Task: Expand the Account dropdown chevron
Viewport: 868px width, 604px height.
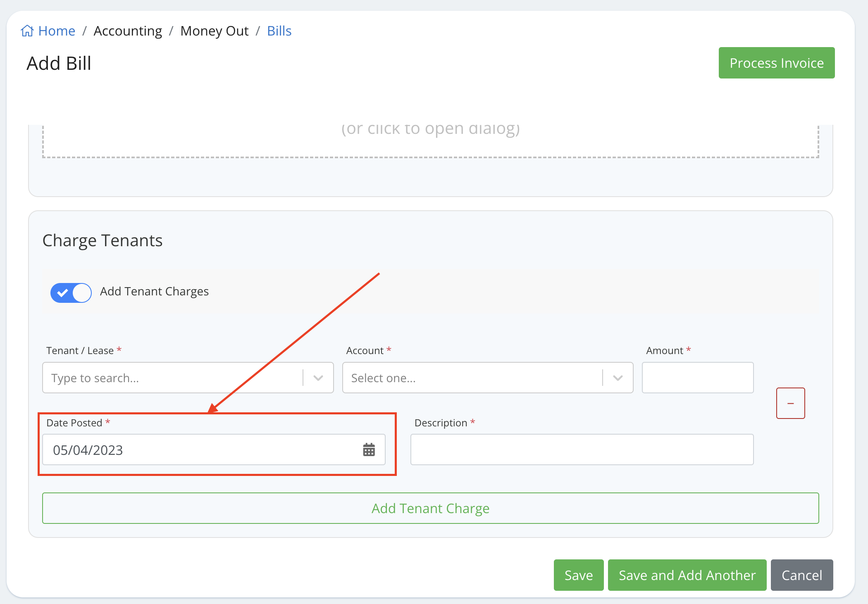Action: 618,378
